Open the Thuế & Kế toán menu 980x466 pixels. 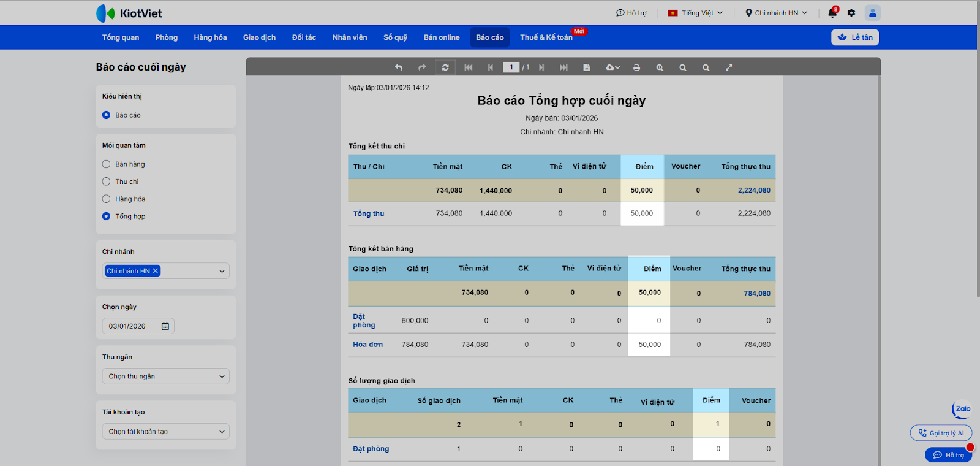546,37
